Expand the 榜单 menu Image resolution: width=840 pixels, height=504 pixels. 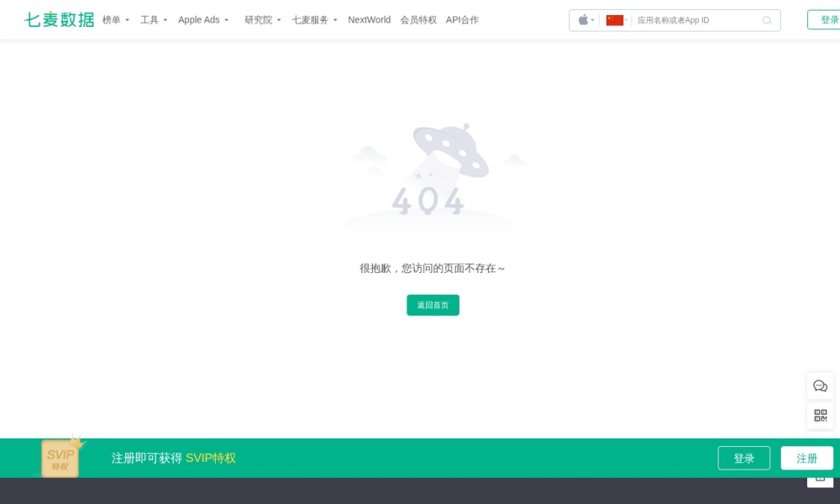[116, 20]
